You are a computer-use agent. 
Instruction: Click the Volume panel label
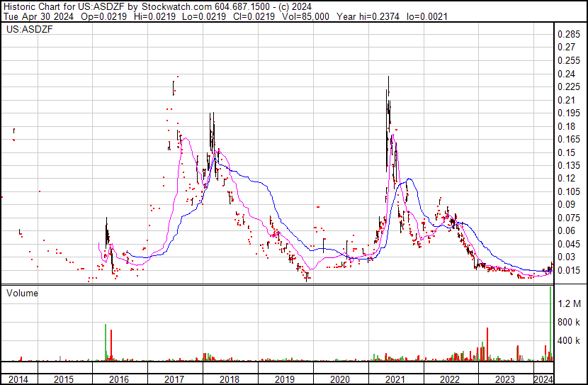click(22, 293)
